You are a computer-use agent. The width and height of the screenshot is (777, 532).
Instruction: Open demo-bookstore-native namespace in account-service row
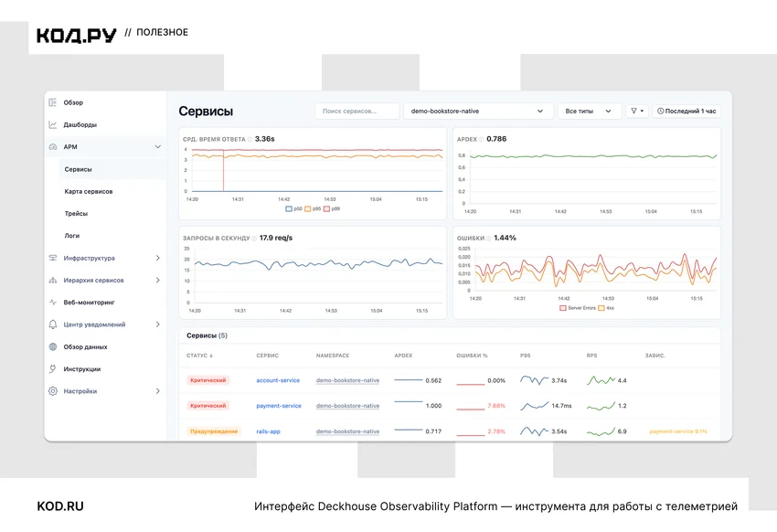348,380
